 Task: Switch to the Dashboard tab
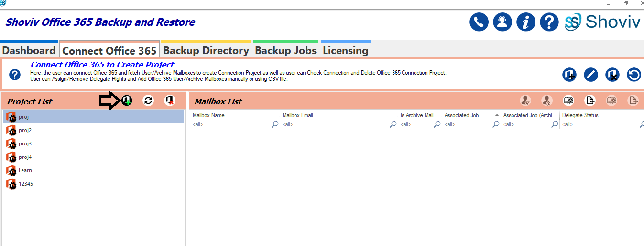(29, 50)
